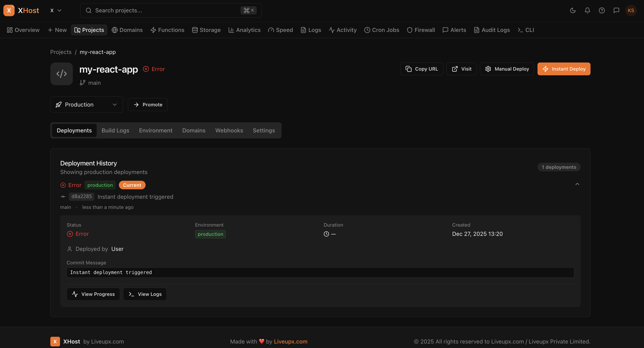Click the XHost logo icon

click(x=9, y=10)
